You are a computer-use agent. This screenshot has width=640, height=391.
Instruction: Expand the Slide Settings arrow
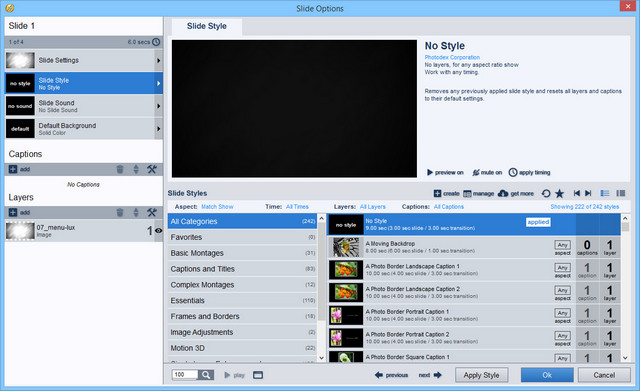click(x=158, y=60)
